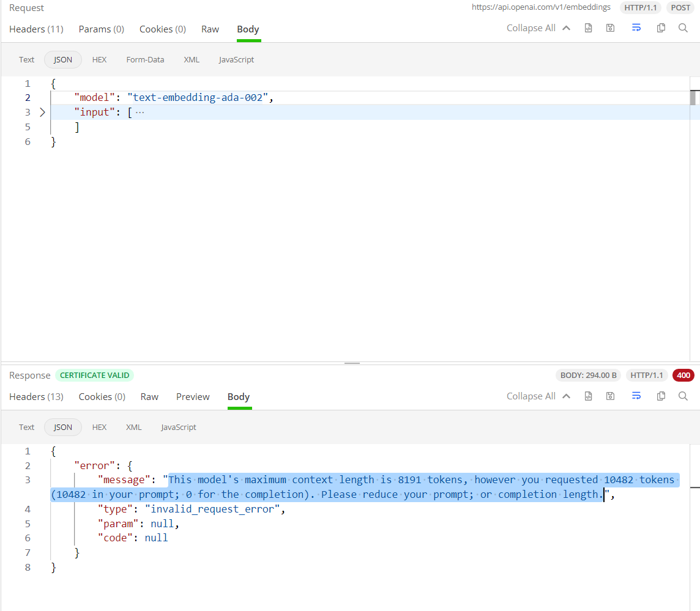Show the response Raw tab

tap(149, 397)
